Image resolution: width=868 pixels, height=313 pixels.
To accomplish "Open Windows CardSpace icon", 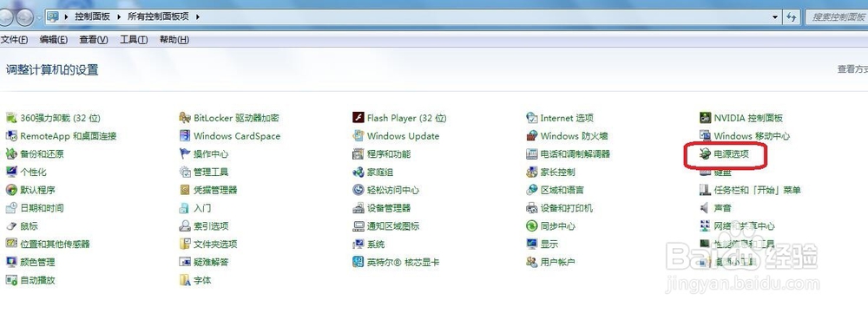I will [x=185, y=136].
